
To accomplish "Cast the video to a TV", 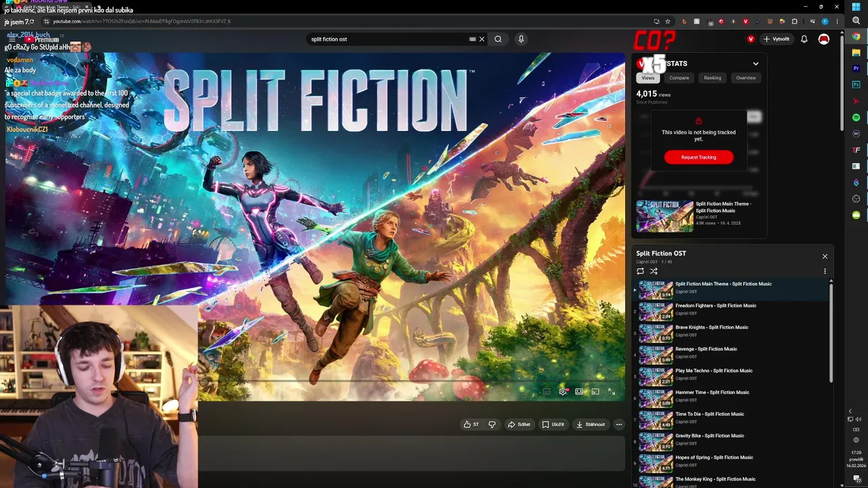I will pyautogui.click(x=595, y=392).
